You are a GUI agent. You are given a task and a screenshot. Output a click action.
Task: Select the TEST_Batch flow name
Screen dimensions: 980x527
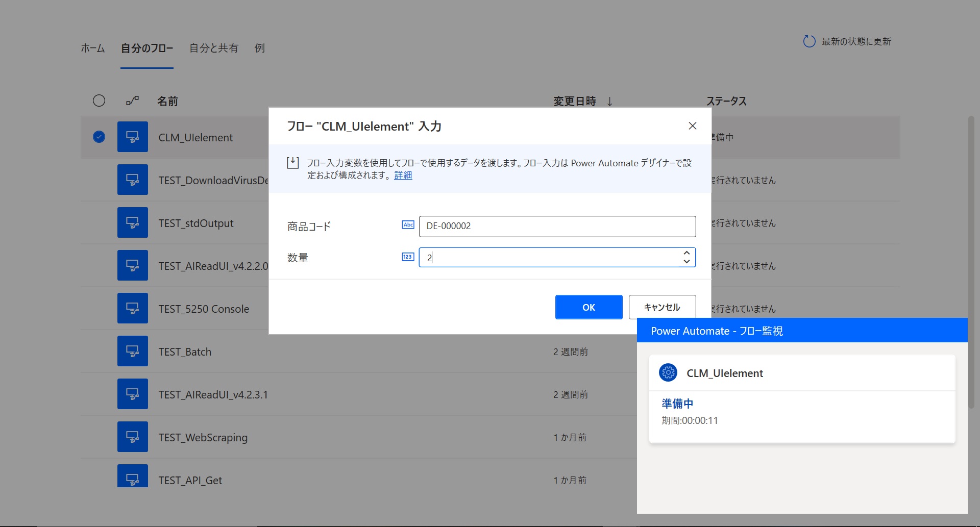185,352
